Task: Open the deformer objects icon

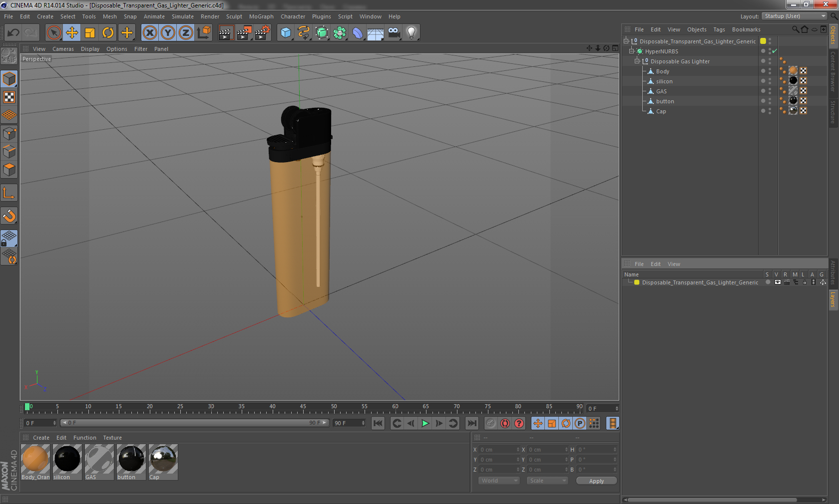Action: (x=358, y=33)
